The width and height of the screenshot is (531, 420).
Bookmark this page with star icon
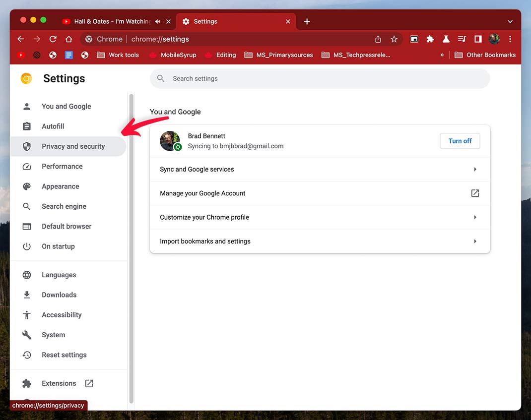click(394, 39)
